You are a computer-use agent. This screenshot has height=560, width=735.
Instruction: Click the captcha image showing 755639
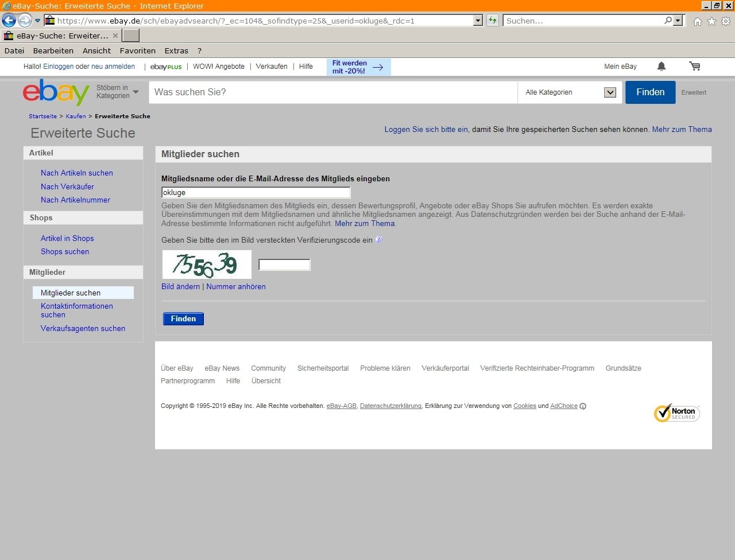click(207, 265)
